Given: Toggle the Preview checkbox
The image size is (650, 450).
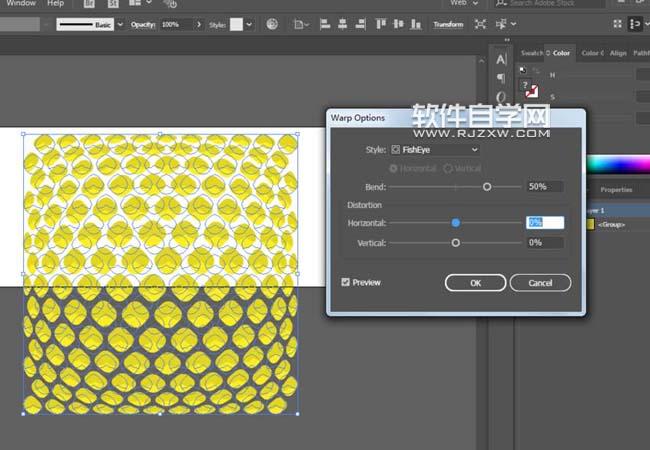Looking at the screenshot, I should tap(346, 283).
